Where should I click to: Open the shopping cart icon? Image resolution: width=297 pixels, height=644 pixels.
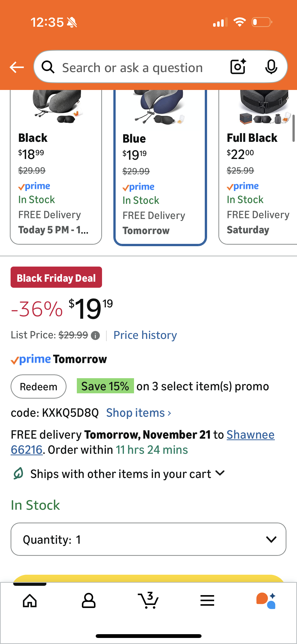pyautogui.click(x=148, y=601)
